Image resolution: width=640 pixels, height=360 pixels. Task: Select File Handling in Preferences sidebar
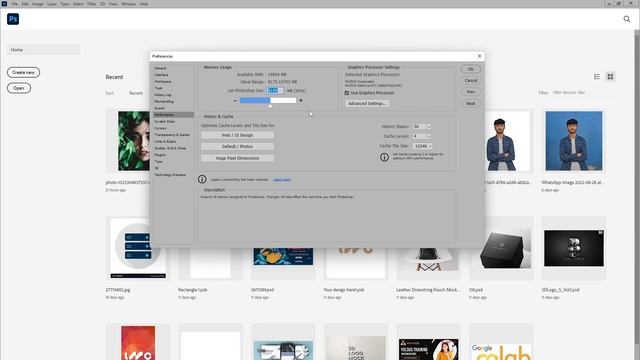pos(164,102)
